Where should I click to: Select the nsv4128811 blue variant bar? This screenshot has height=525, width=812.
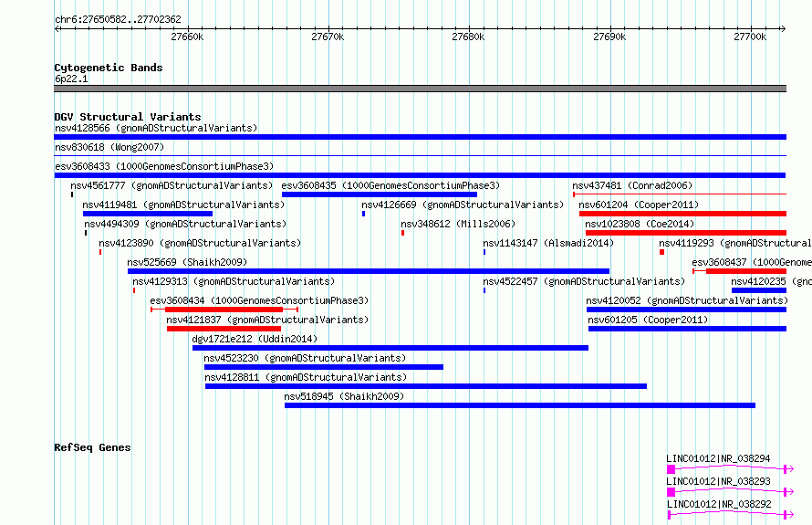click(426, 386)
